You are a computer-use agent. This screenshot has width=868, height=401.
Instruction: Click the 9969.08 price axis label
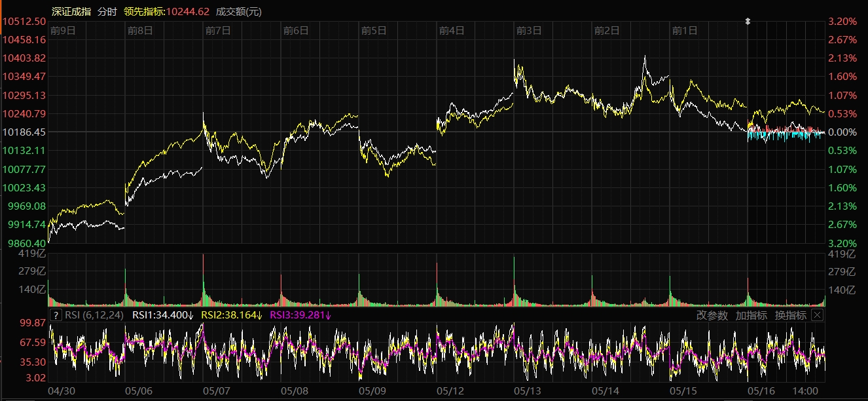click(x=26, y=206)
